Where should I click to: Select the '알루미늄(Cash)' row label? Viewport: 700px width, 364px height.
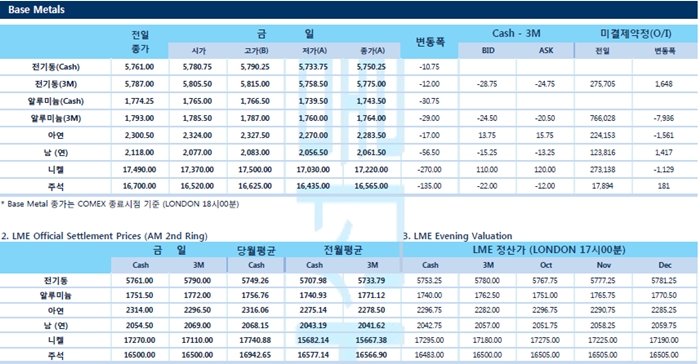pyautogui.click(x=56, y=101)
